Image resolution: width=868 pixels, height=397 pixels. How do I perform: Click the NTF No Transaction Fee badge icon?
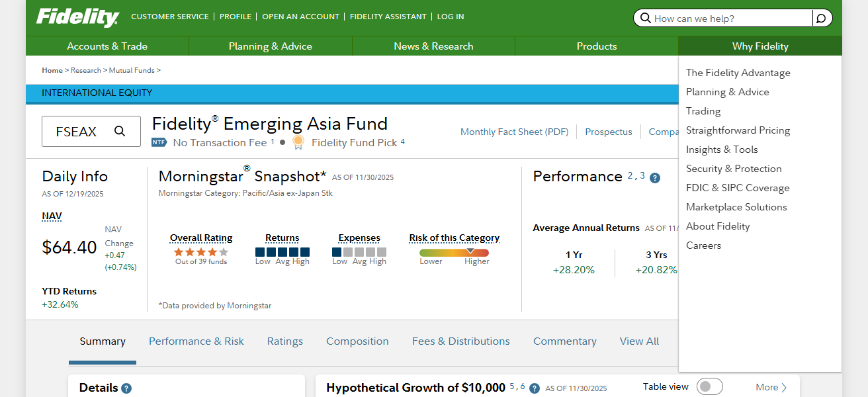coord(159,142)
